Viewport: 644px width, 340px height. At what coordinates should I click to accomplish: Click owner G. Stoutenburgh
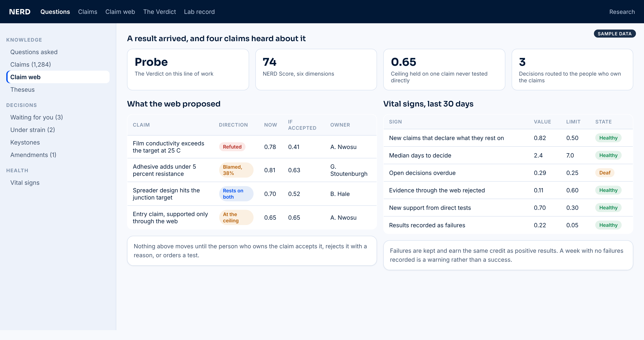(x=349, y=170)
